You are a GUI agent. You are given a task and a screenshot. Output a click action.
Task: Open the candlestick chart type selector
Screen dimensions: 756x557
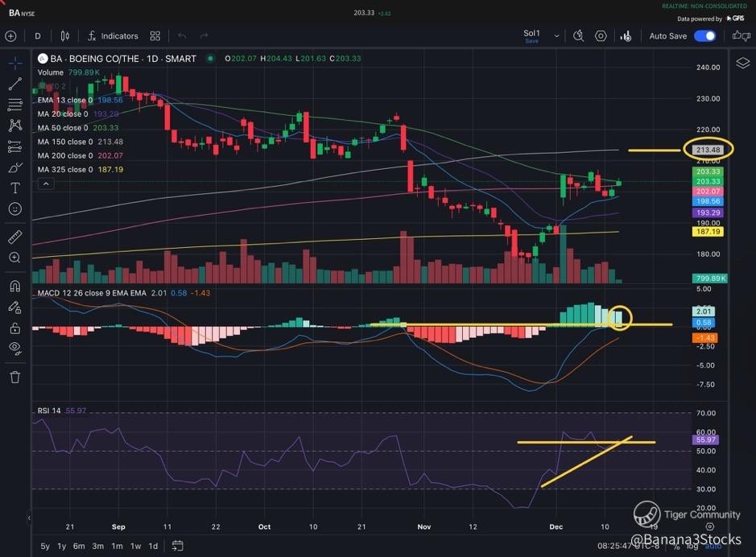(x=65, y=36)
